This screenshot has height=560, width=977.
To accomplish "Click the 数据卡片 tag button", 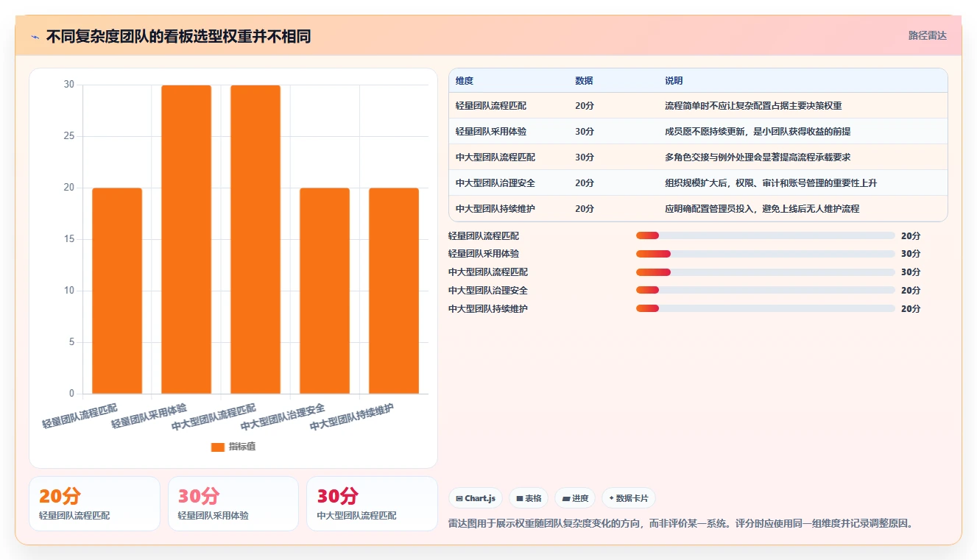I will [629, 498].
